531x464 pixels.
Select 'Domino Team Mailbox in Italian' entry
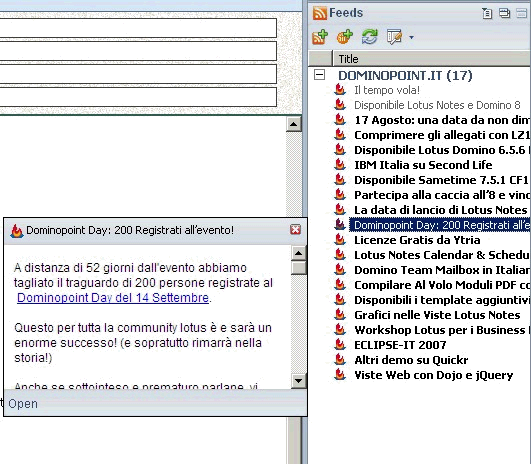click(x=442, y=270)
